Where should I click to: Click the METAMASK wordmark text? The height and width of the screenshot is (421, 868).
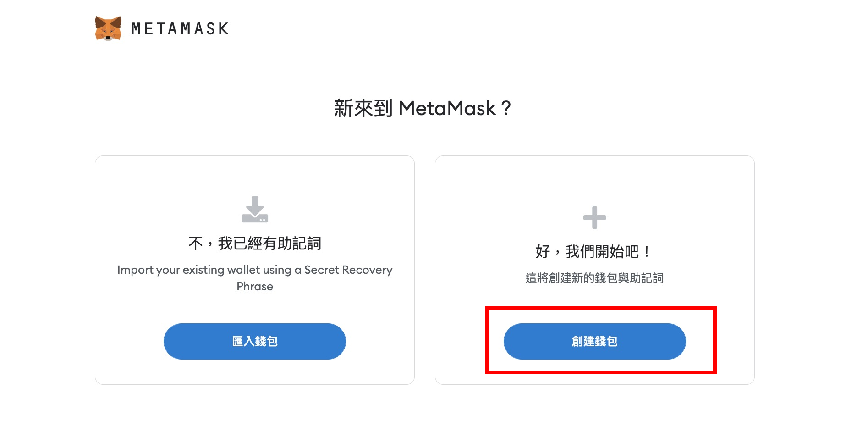point(180,29)
